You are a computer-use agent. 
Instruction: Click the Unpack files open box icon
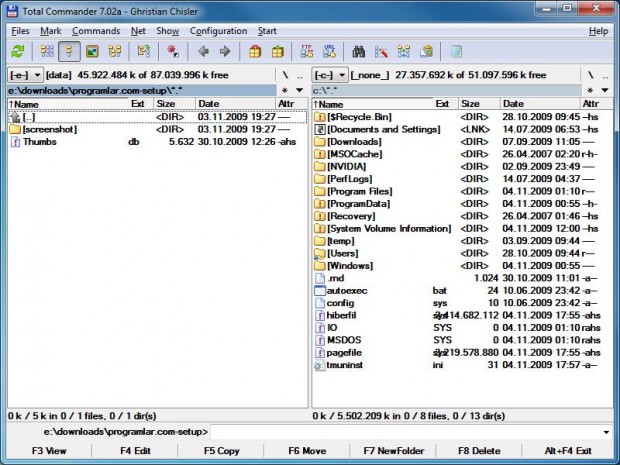point(278,51)
